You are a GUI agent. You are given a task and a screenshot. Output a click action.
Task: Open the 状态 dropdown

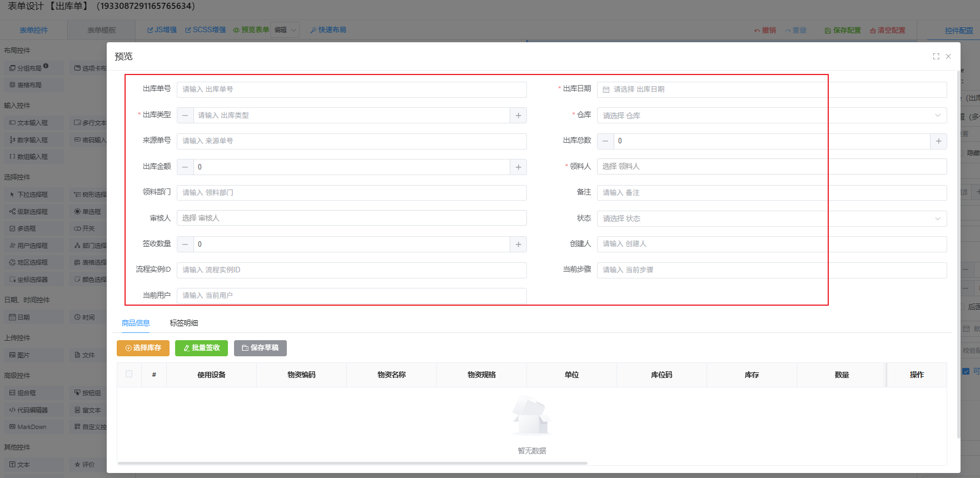tap(938, 218)
